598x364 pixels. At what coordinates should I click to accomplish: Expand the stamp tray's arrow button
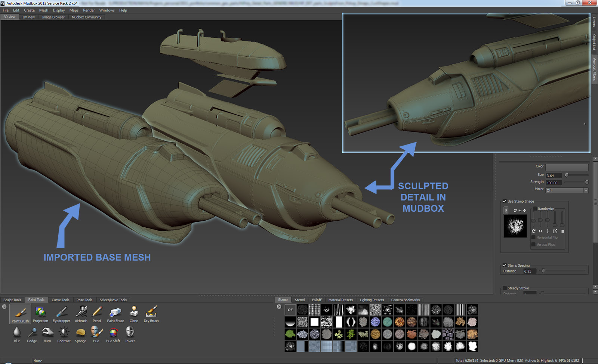[279, 307]
